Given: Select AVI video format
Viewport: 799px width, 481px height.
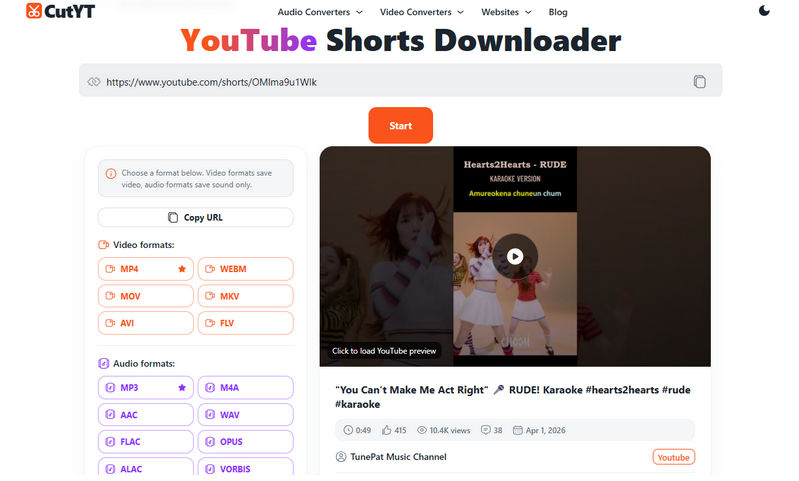Looking at the screenshot, I should [146, 323].
